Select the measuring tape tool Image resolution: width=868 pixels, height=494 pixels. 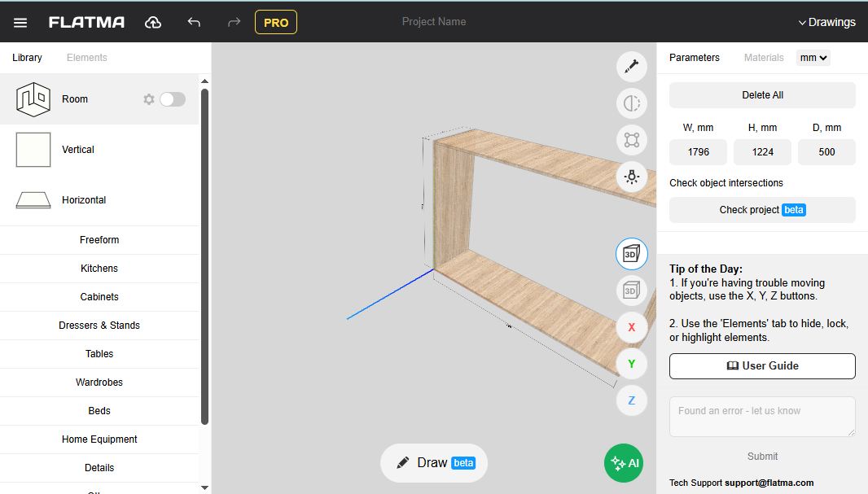point(632,67)
